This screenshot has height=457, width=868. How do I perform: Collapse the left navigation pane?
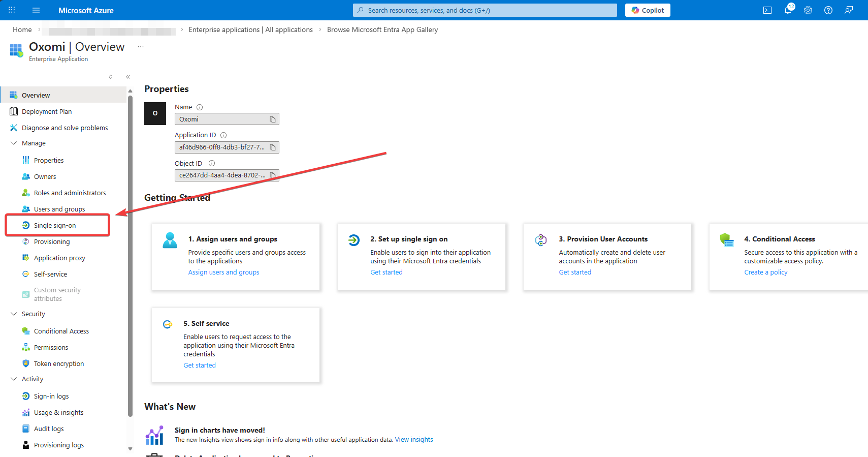(128, 77)
